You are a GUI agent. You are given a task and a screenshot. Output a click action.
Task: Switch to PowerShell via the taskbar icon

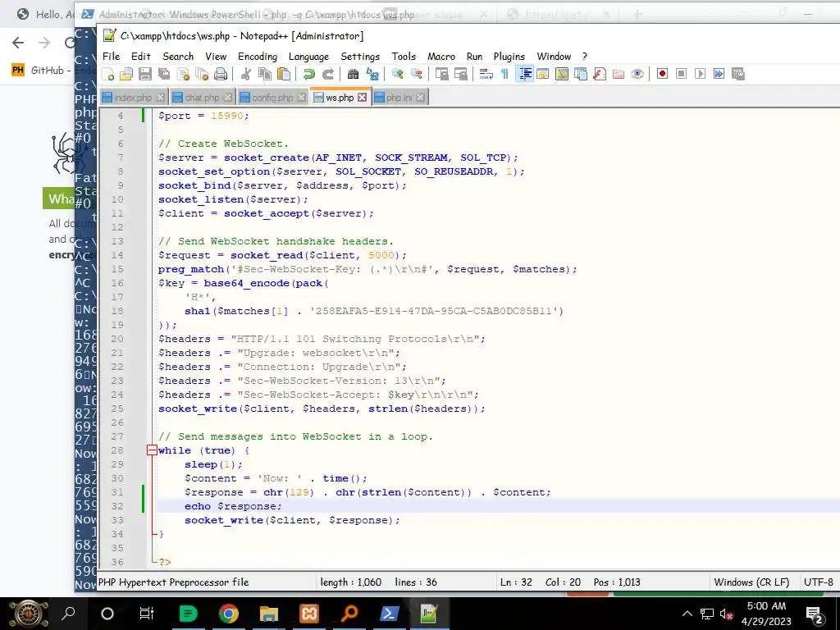(x=390, y=614)
